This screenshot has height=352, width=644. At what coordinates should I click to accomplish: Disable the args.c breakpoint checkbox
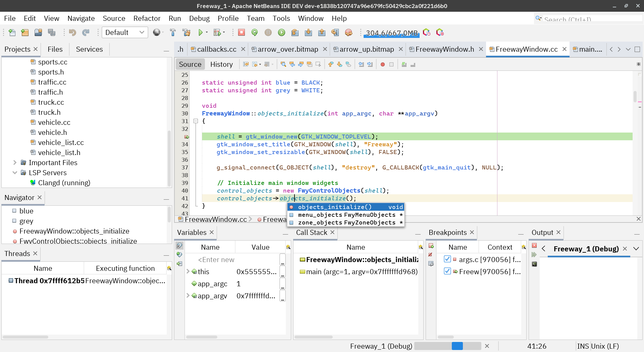(447, 259)
